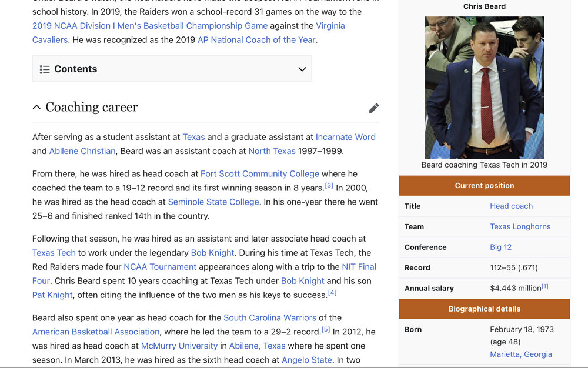Screen dimensions: 588x368
Task: Click the Incarnate Word link
Action: point(345,137)
